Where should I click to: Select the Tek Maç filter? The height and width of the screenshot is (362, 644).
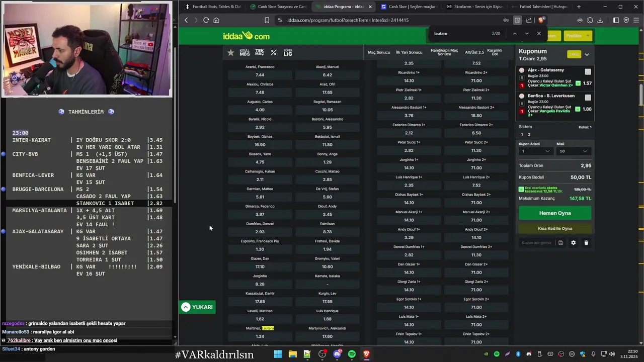pos(260,52)
